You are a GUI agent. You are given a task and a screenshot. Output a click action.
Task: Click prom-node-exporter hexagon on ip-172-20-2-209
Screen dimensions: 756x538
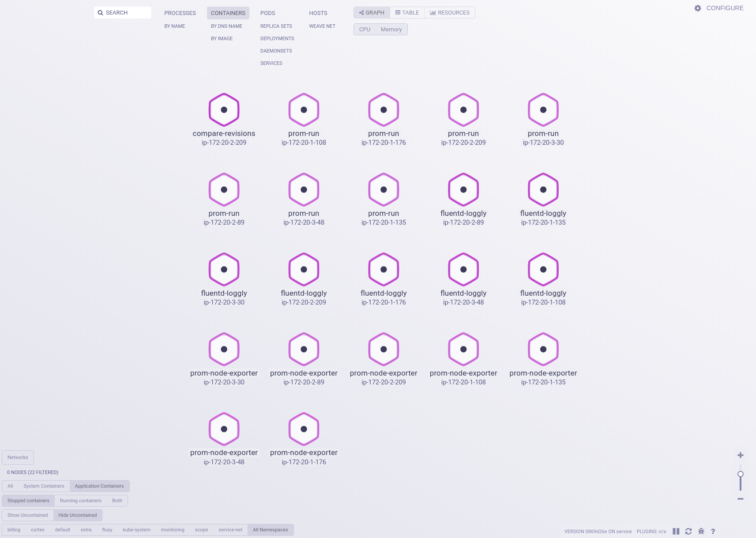point(384,350)
